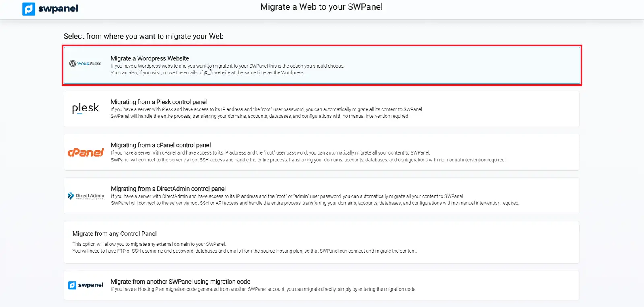Choose Migrating from a Plesk control panel
The height and width of the screenshot is (307, 644).
tap(322, 109)
